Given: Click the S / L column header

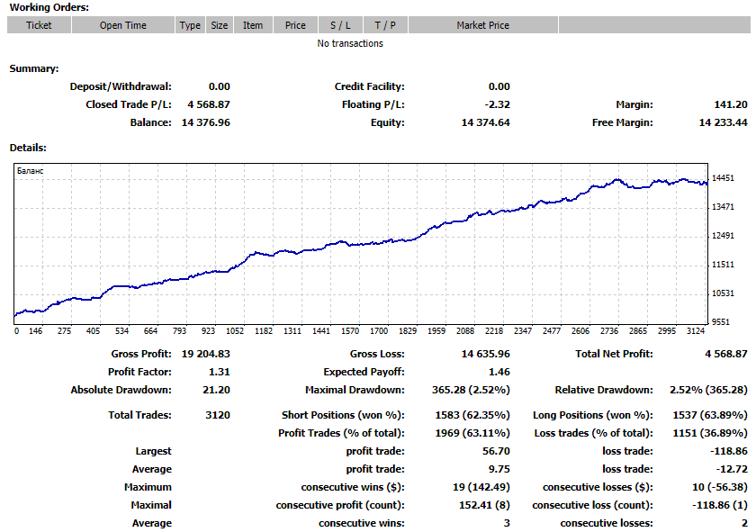Looking at the screenshot, I should pyautogui.click(x=341, y=25).
